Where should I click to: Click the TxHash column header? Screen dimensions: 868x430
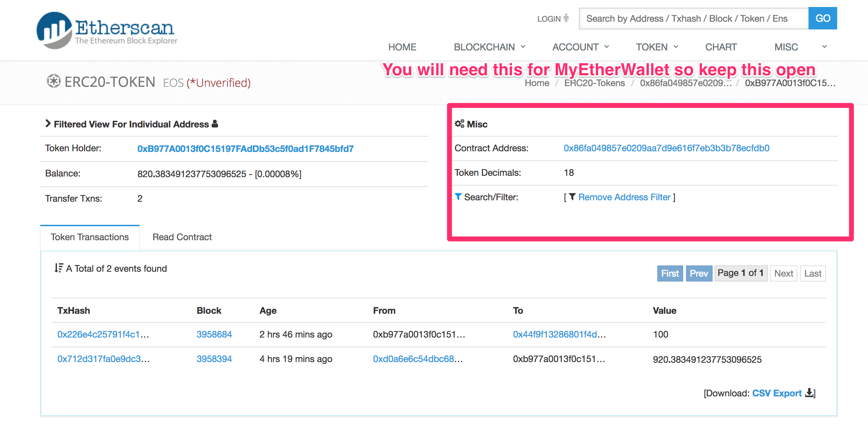click(x=73, y=311)
